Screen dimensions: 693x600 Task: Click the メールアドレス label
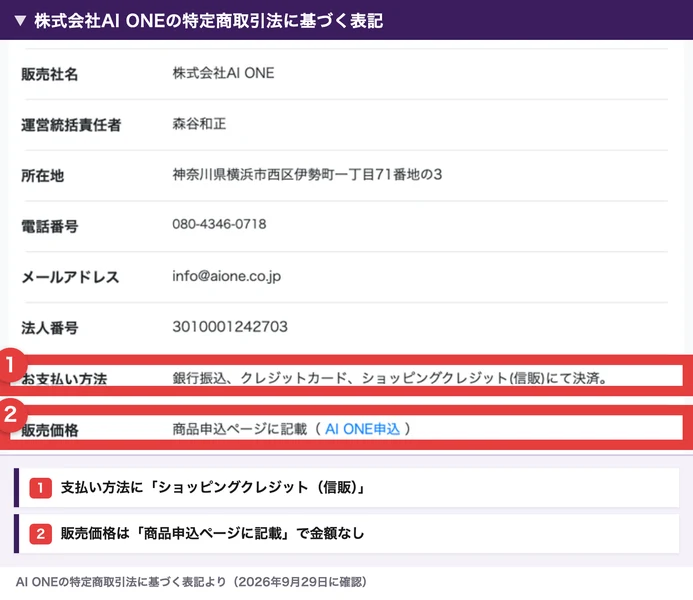[x=70, y=277]
